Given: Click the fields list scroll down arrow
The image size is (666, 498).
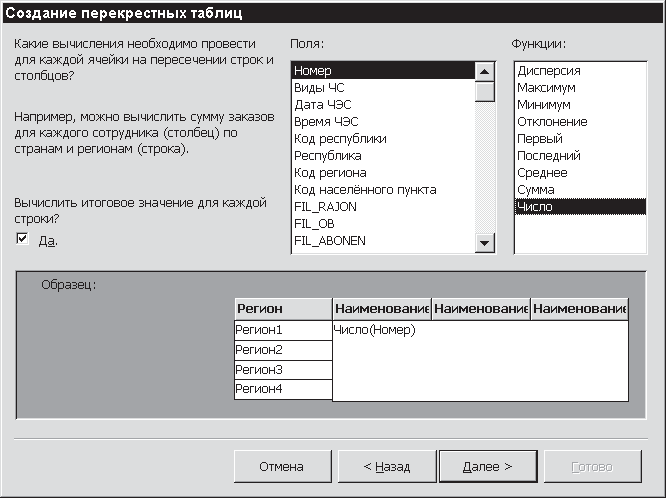Looking at the screenshot, I should 485,243.
